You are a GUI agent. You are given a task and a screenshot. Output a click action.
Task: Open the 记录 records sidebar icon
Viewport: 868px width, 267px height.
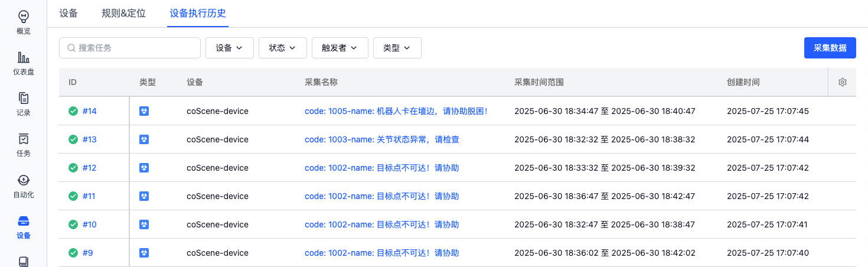(24, 98)
